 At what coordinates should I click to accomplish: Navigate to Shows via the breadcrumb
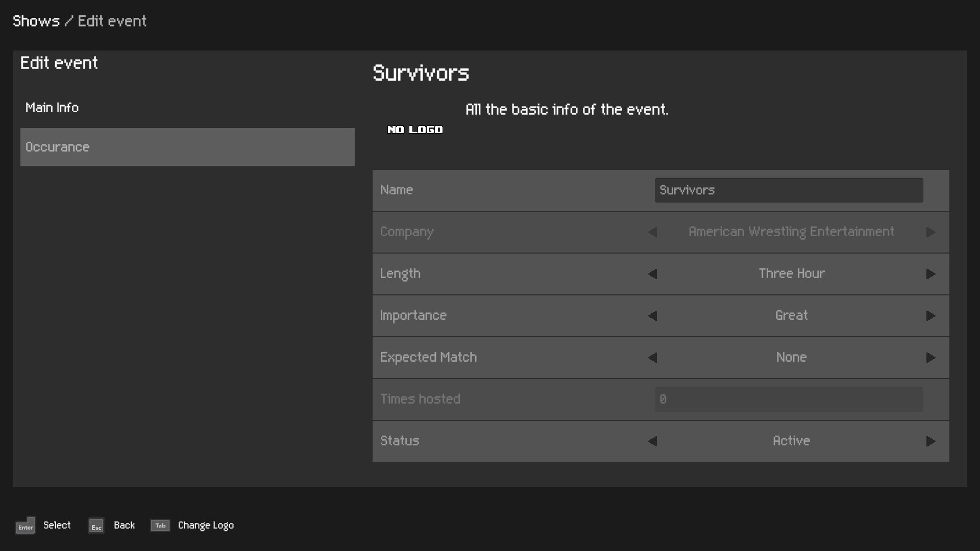coord(36,21)
